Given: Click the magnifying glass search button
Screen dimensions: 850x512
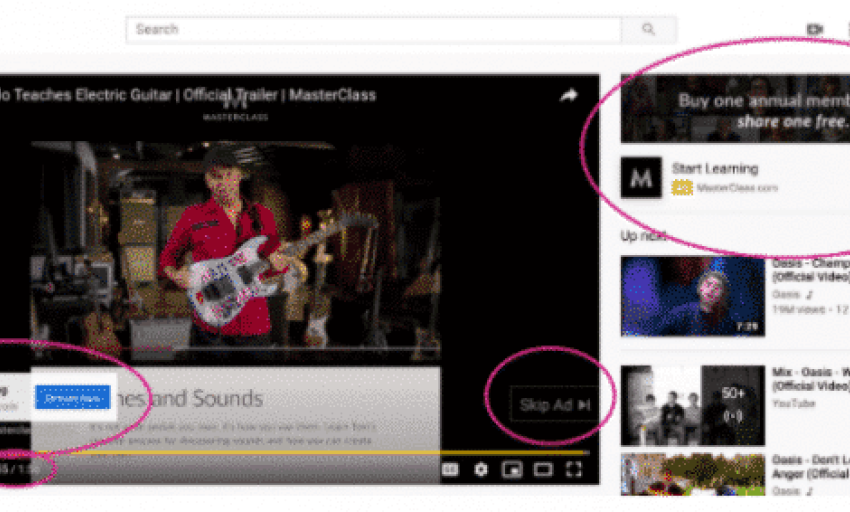Looking at the screenshot, I should [648, 29].
